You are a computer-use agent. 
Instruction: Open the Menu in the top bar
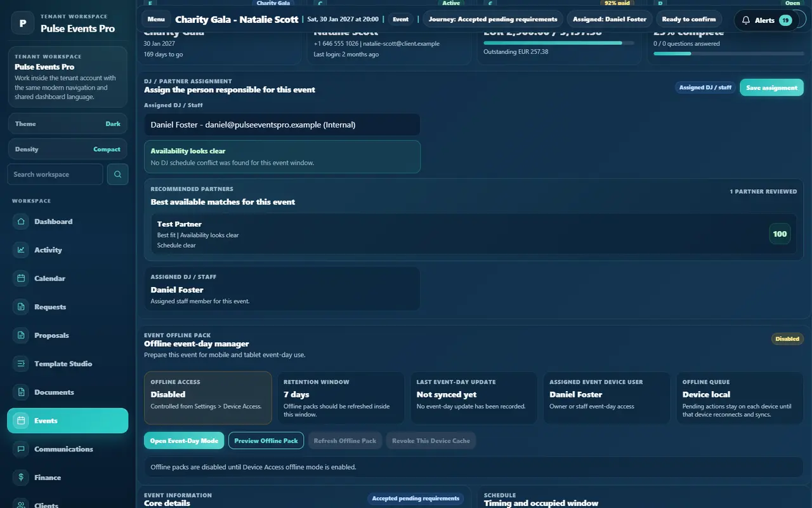pyautogui.click(x=156, y=19)
